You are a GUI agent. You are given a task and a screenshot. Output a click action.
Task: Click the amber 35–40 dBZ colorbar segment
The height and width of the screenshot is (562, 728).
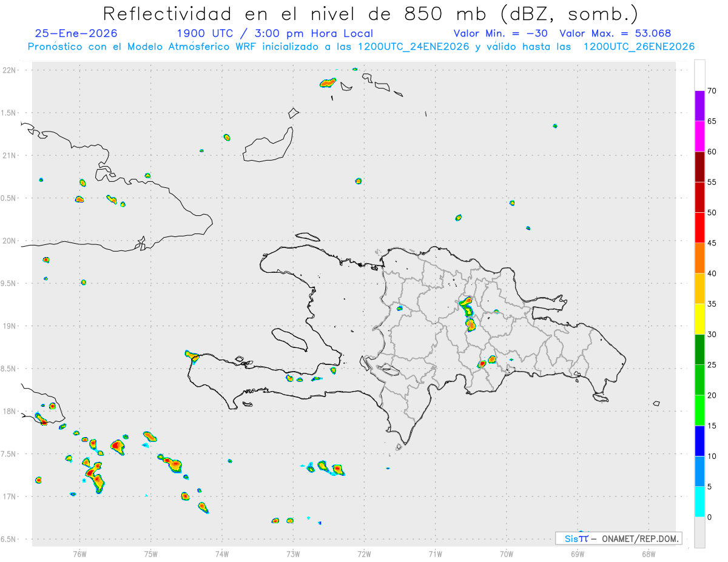pos(699,289)
